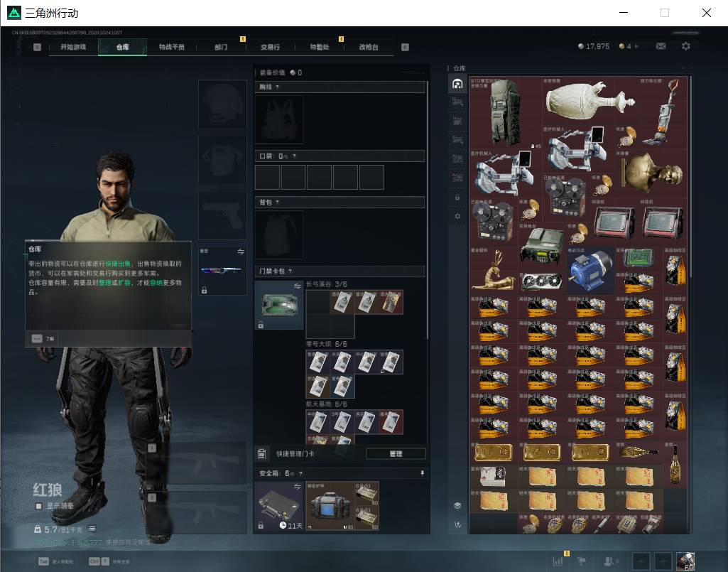The image size is (728, 572).
Task: Click the sort warehouse icon at the sidebar bottom
Action: 458,524
